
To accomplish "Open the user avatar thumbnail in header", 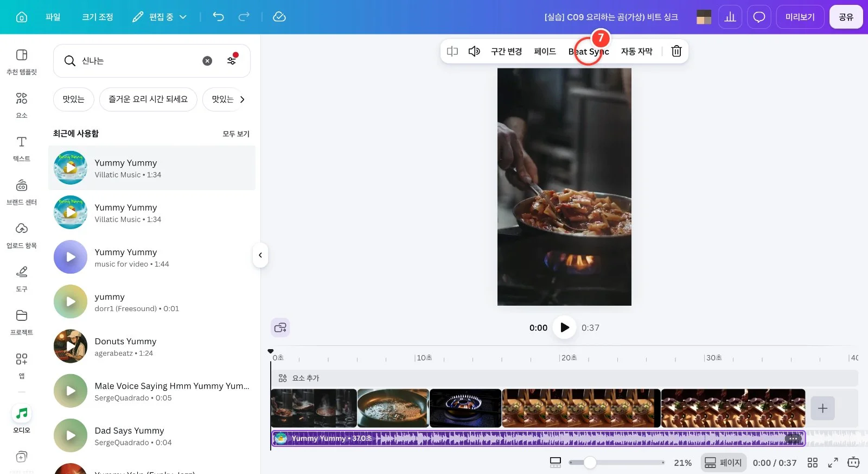I will [x=704, y=17].
